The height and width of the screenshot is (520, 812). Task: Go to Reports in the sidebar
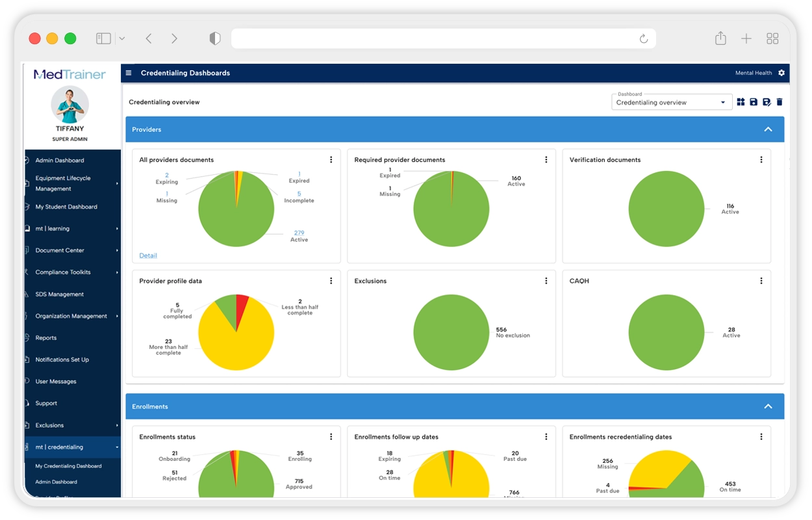click(45, 338)
